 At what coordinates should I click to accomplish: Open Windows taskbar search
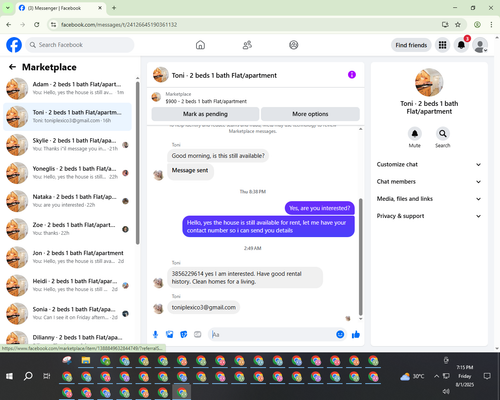pyautogui.click(x=28, y=376)
